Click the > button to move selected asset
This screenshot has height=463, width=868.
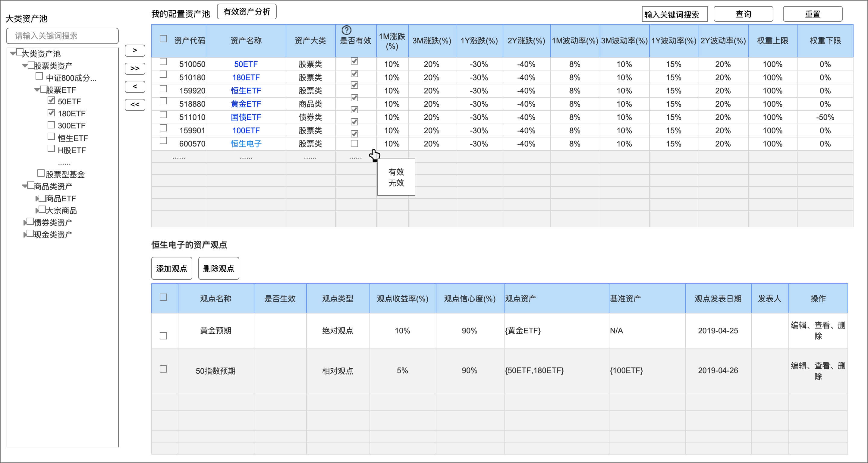tap(134, 51)
